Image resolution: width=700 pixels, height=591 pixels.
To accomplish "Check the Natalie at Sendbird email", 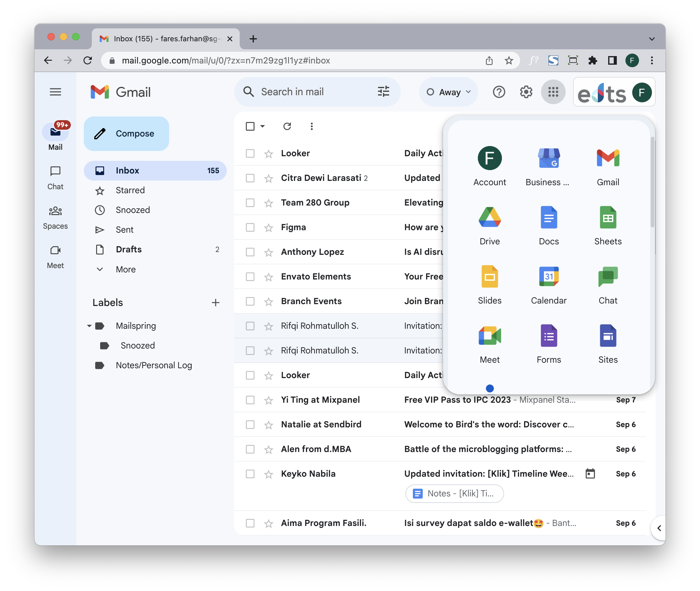I will pyautogui.click(x=250, y=425).
